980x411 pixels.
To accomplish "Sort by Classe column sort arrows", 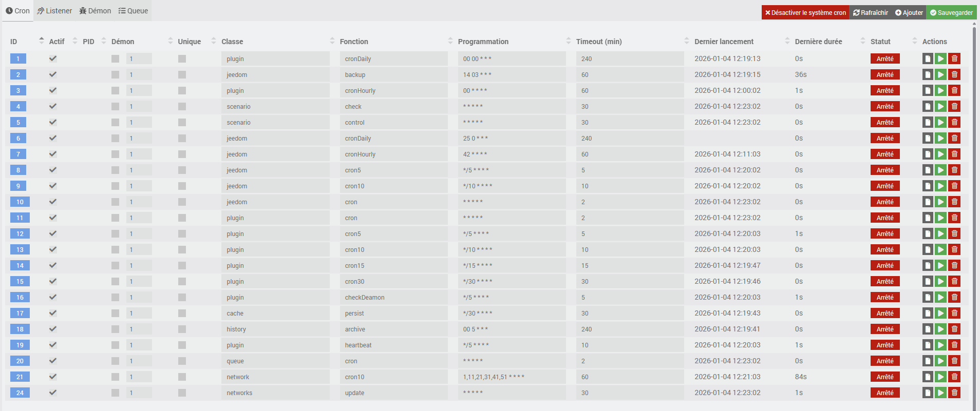I will 332,41.
